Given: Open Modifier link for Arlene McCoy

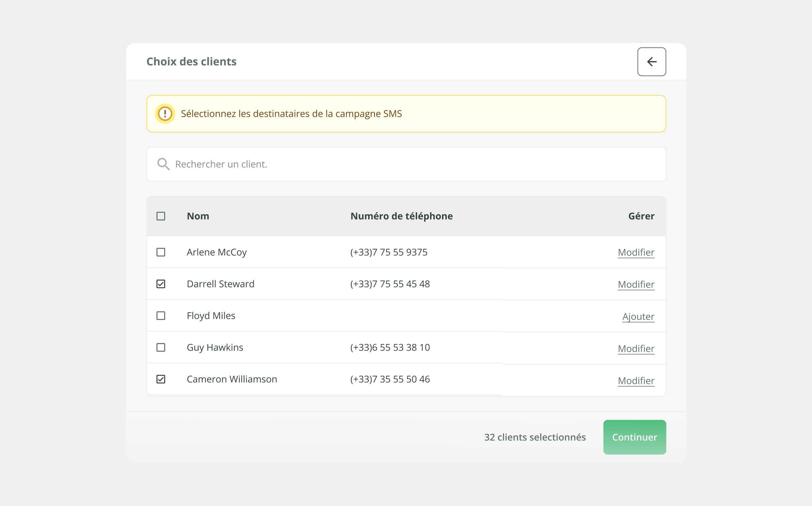Looking at the screenshot, I should [x=636, y=252].
